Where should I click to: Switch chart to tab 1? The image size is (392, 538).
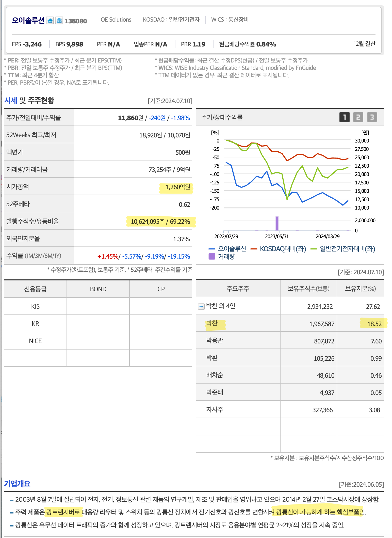tap(344, 117)
